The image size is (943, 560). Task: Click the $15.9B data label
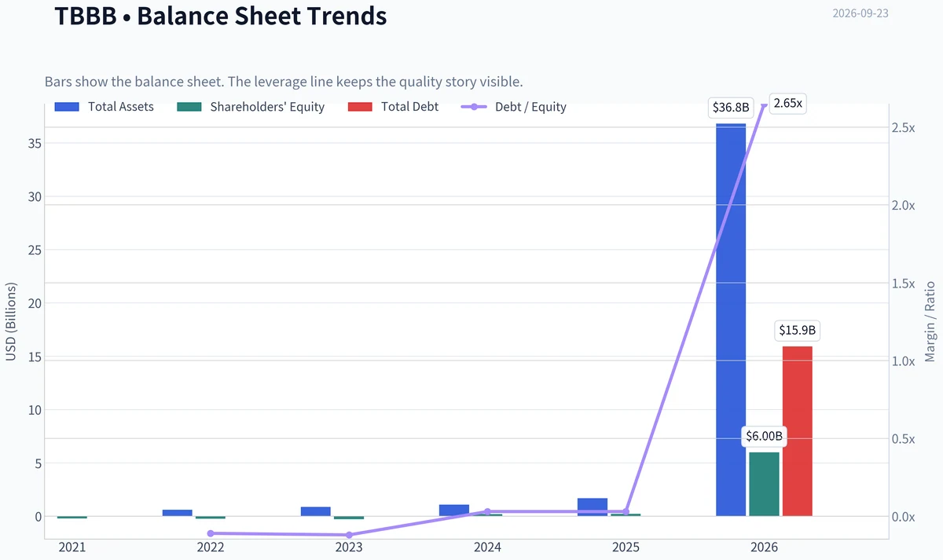(x=798, y=331)
